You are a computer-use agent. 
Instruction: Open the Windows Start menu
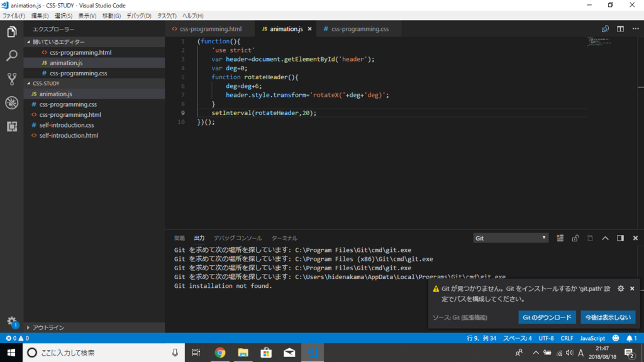click(11, 353)
